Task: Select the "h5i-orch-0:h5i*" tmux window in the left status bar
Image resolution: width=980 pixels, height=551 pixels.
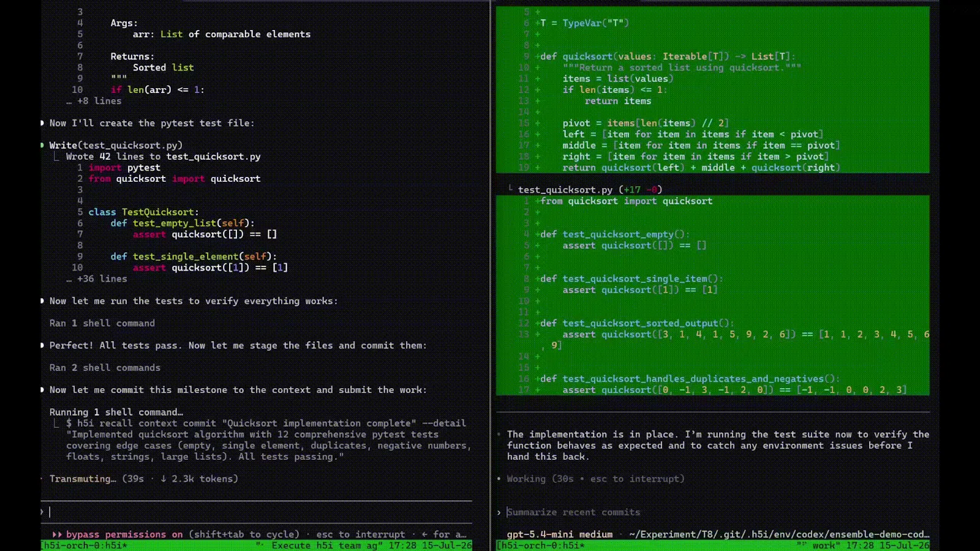Action: 84,545
